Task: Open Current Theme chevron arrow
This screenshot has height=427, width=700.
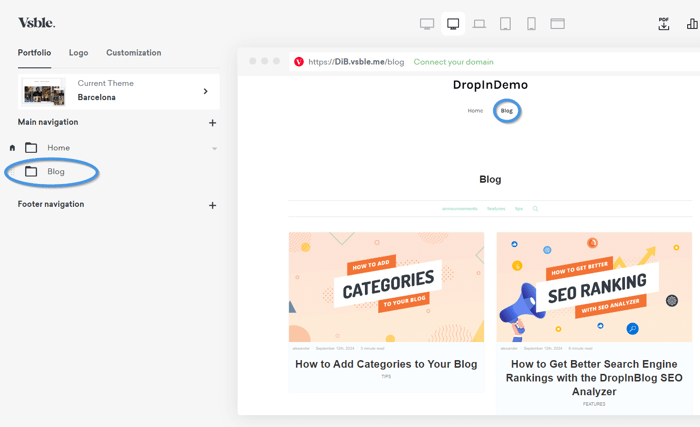Action: click(x=205, y=91)
